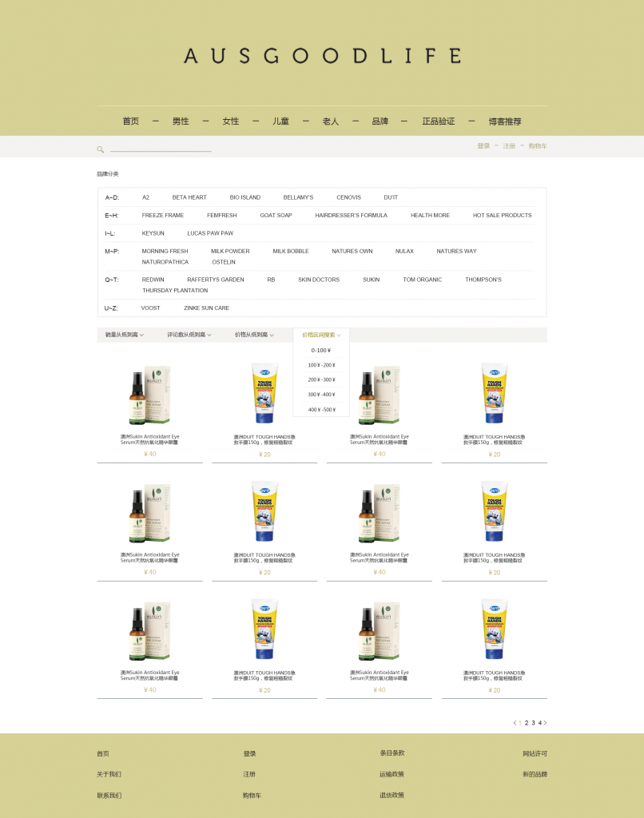Select the SUKIN brand
644x818 pixels.
(x=371, y=280)
